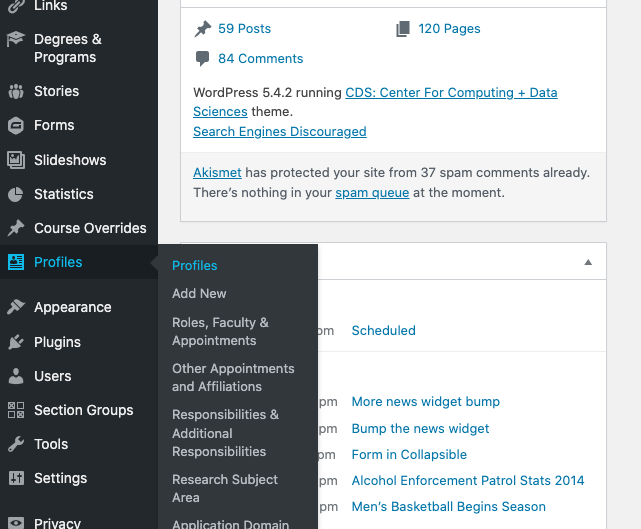Open the spam queue link
Viewport: 641px width, 529px height.
coord(372,193)
